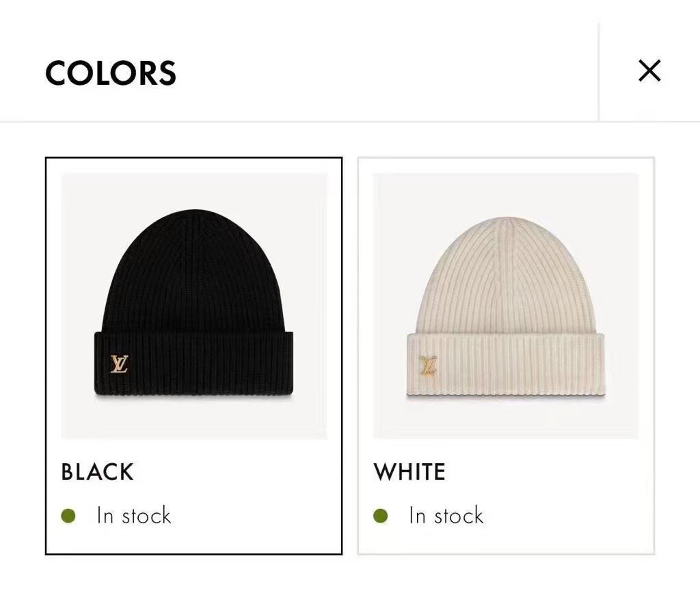Click the green stock dot under White
Viewport: 700px width, 593px height.
point(381,516)
